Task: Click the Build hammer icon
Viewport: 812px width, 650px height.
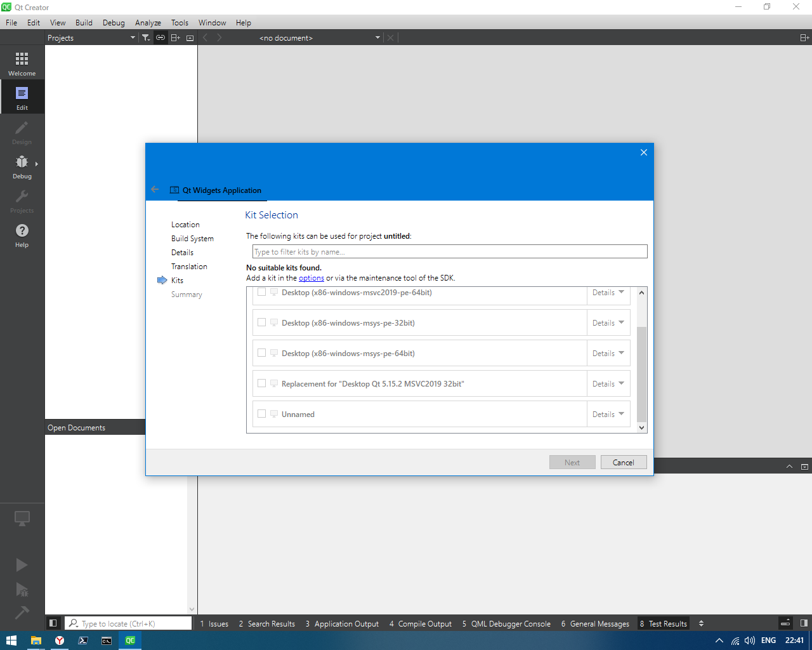Action: 22,612
